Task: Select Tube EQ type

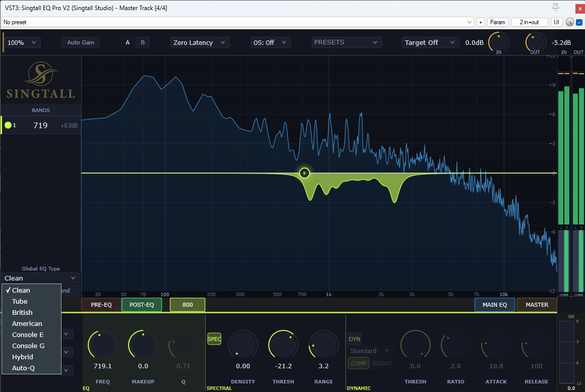Action: [31, 301]
